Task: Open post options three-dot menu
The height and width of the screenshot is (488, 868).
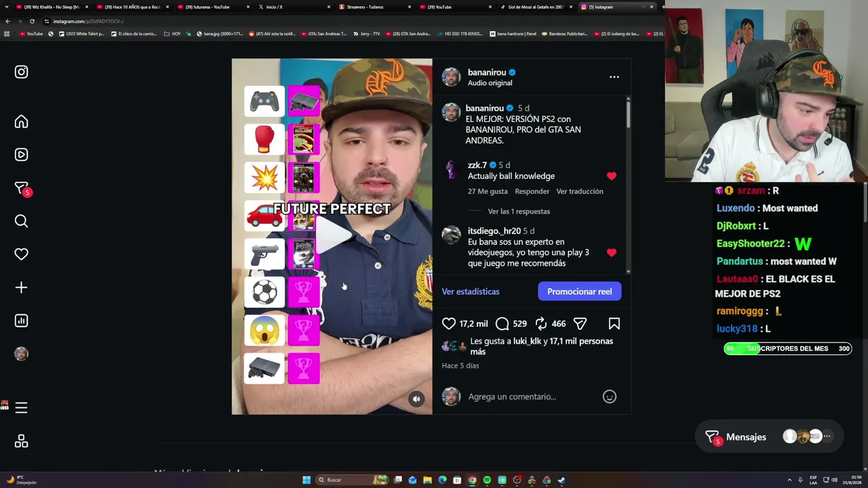Action: (614, 77)
